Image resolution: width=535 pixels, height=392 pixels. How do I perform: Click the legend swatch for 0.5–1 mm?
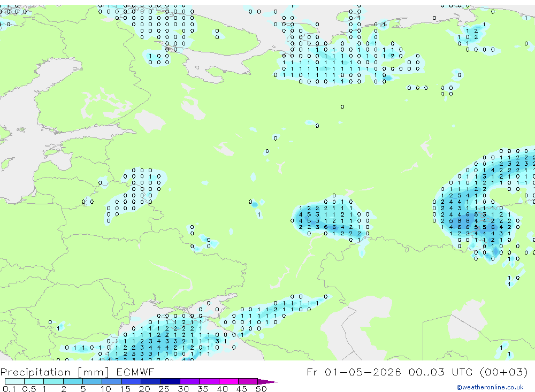tap(34, 381)
